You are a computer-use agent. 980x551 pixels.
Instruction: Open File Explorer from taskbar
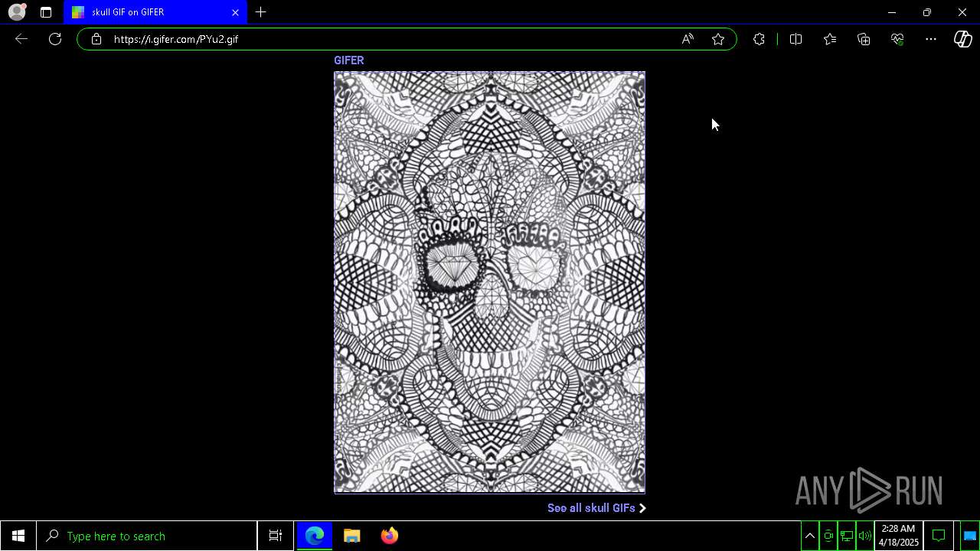[352, 536]
